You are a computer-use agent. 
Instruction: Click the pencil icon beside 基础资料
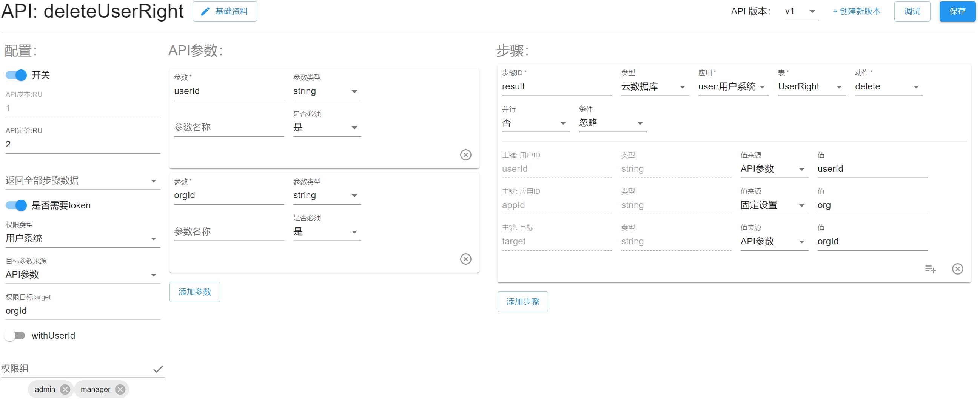[x=205, y=11]
